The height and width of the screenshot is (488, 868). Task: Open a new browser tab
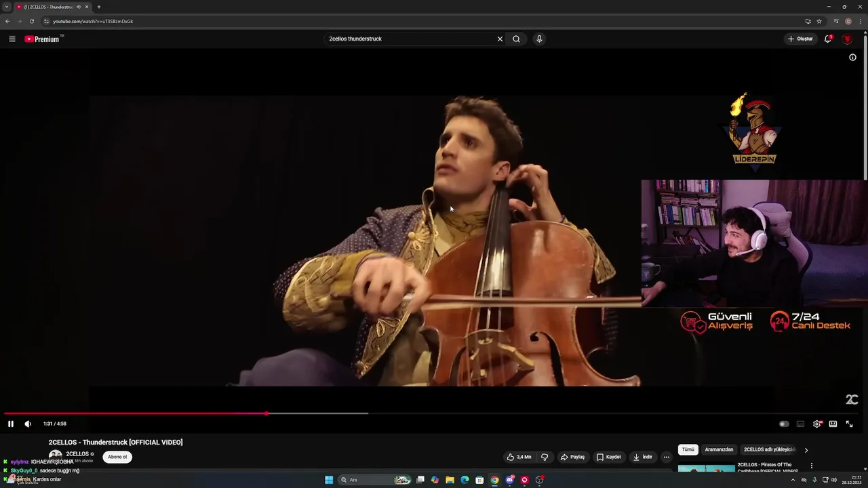pyautogui.click(x=98, y=7)
